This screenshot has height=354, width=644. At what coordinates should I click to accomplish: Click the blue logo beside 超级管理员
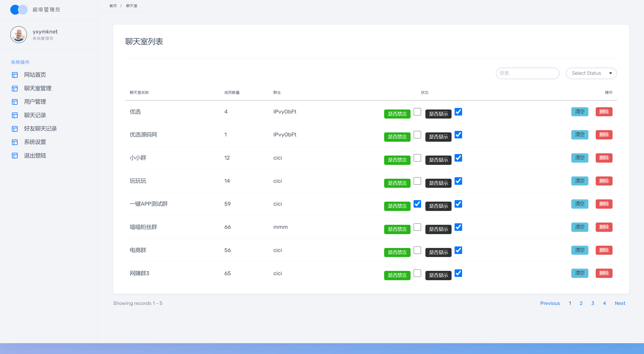[x=19, y=10]
